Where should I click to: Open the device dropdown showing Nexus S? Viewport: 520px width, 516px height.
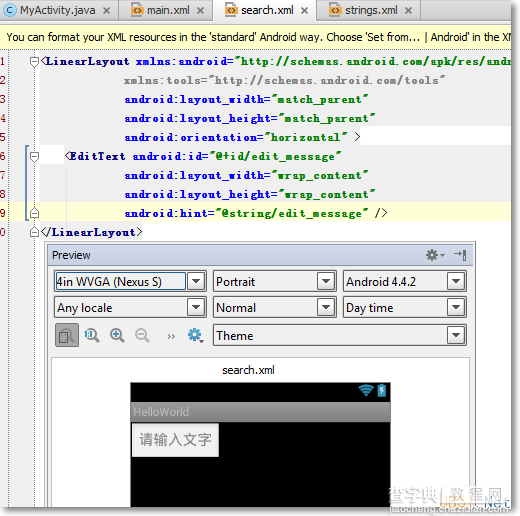(130, 282)
